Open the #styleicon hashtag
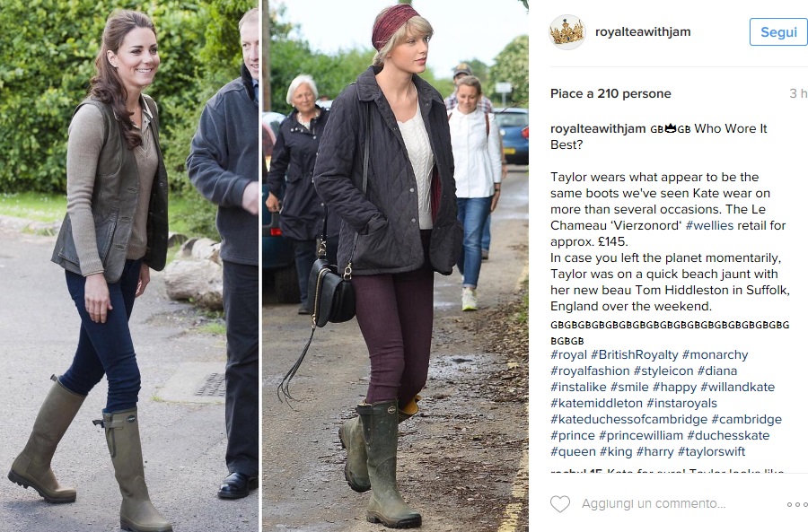This screenshot has height=532, width=808. click(663, 371)
